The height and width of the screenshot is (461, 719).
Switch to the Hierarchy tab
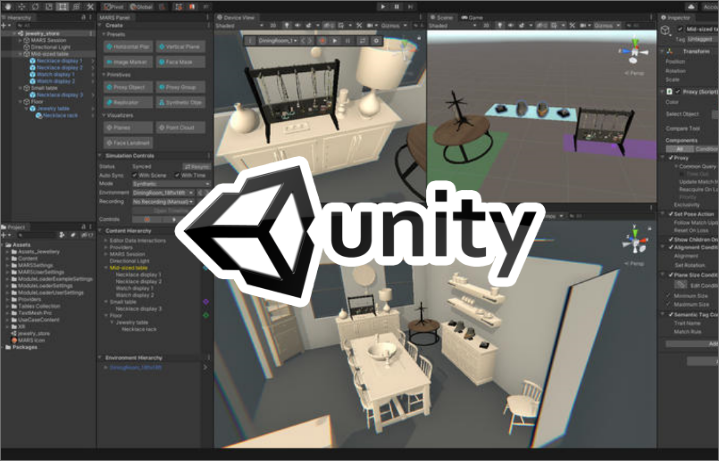click(x=17, y=17)
